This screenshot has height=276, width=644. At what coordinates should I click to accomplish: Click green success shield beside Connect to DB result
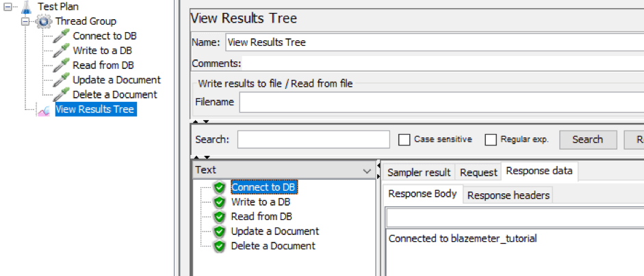coord(220,188)
